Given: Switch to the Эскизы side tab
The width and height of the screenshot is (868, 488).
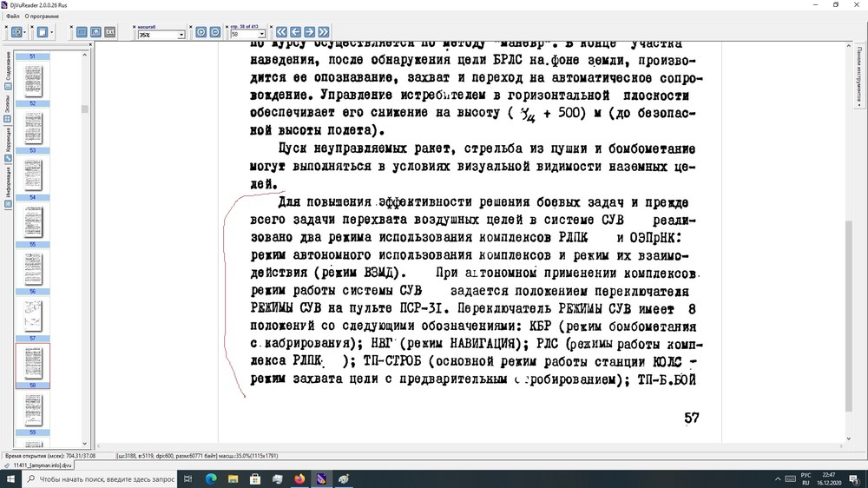Looking at the screenshot, I should coord(8,108).
